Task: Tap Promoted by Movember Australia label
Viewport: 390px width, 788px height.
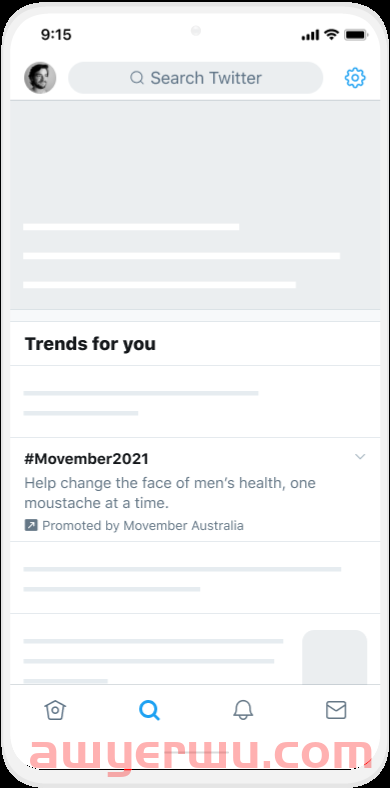Action: (143, 526)
